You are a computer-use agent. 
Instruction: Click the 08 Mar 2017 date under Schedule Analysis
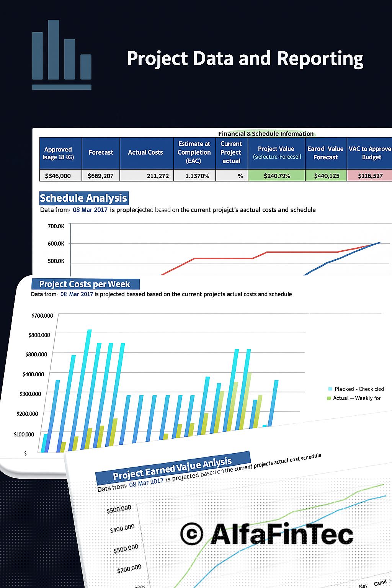90,210
